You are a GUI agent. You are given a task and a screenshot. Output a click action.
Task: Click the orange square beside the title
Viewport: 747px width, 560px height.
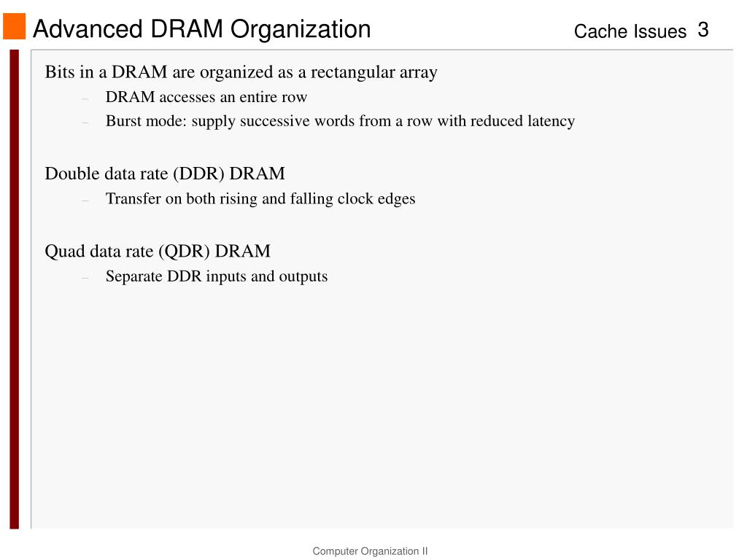[x=15, y=26]
